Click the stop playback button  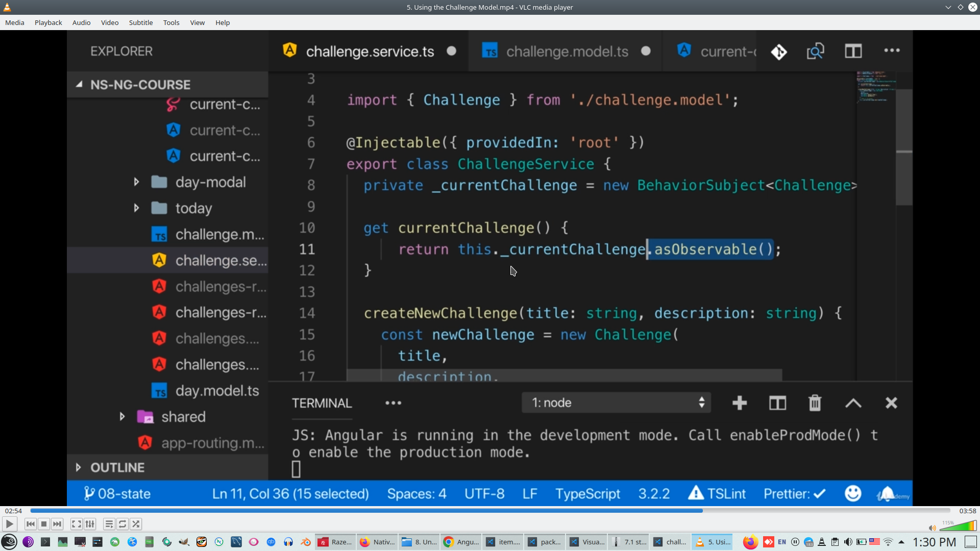coord(44,524)
